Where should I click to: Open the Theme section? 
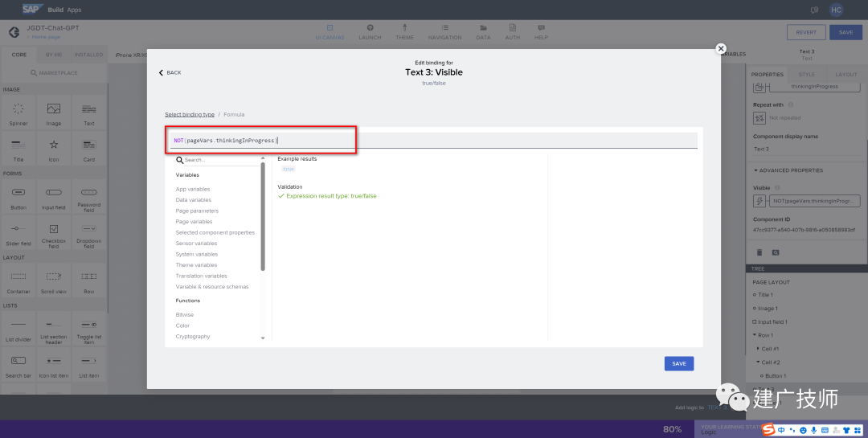pos(404,32)
